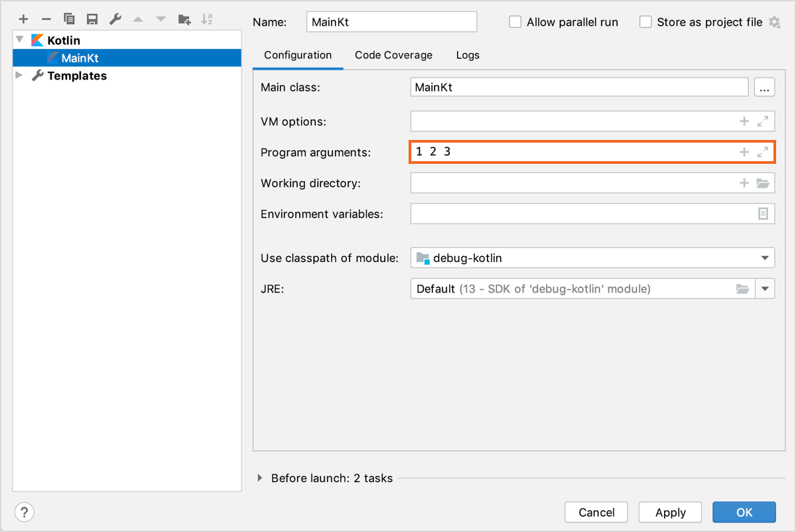
Task: Check Store as project file
Action: [x=645, y=21]
